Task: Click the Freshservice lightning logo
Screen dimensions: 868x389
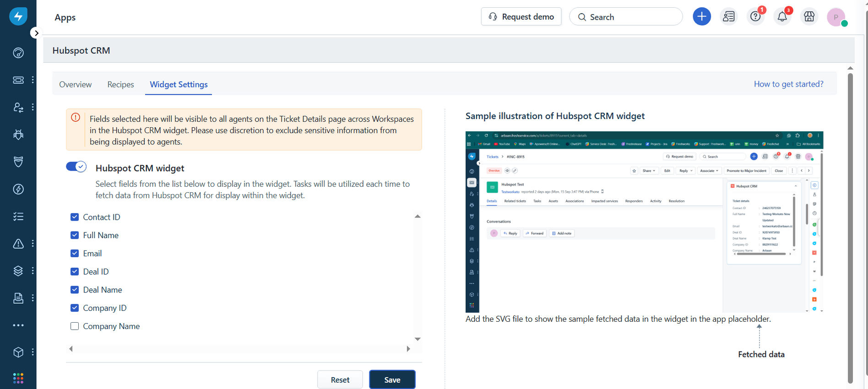Action: [x=18, y=16]
